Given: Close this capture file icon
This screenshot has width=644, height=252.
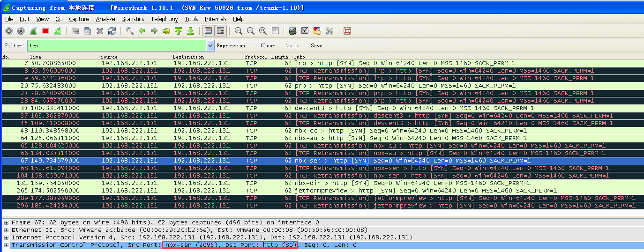Looking at the screenshot, I should [x=100, y=31].
